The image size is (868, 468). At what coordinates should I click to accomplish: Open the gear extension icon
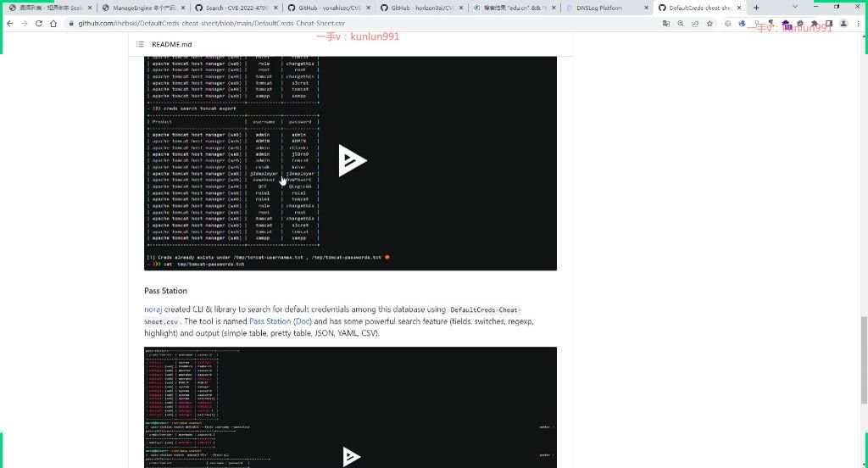(800, 24)
